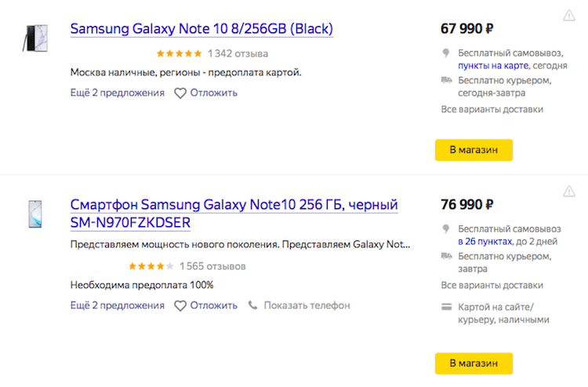The width and height of the screenshot is (588, 387).
Task: Click heart icon on Galaxy Note 10 8/256GB offer
Action: click(x=180, y=93)
